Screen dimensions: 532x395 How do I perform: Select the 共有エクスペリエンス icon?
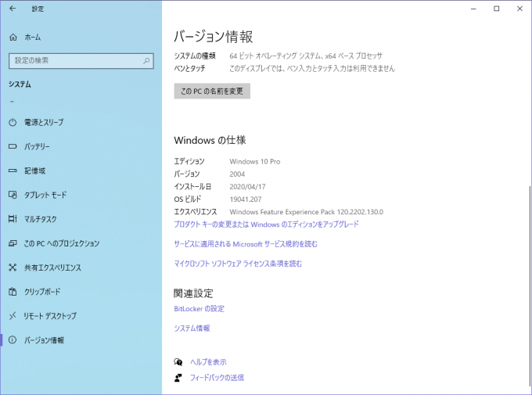[x=13, y=268]
